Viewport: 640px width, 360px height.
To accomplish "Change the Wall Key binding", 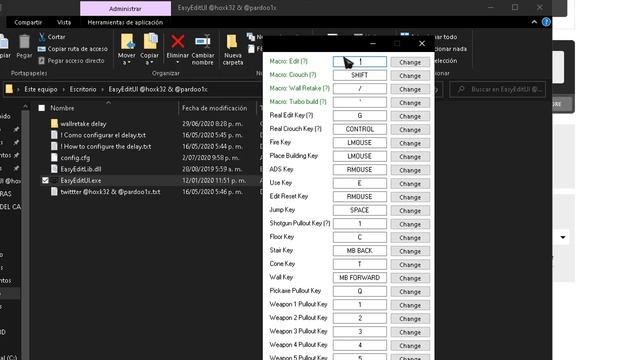I will pos(410,278).
